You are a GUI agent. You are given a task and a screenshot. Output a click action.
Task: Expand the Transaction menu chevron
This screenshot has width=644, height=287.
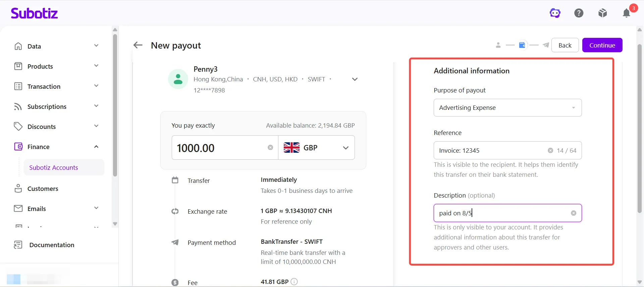point(96,86)
